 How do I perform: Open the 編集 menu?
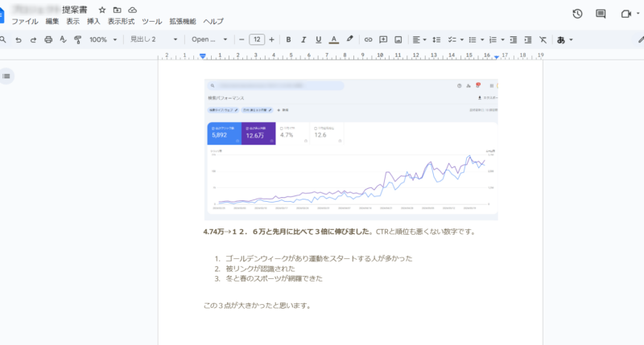pyautogui.click(x=52, y=22)
